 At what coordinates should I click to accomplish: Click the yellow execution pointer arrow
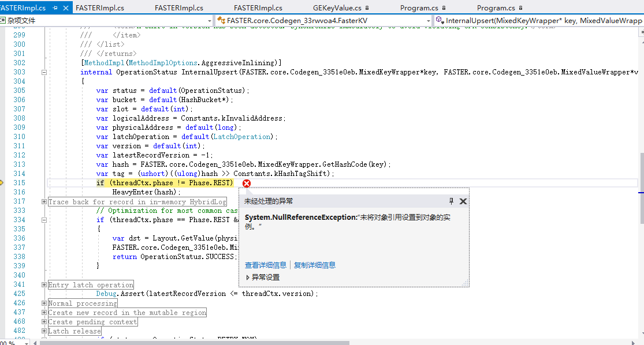(x=2, y=182)
